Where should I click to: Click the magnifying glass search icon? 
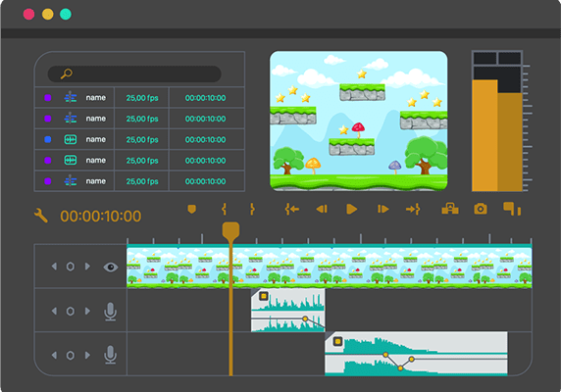[67, 73]
